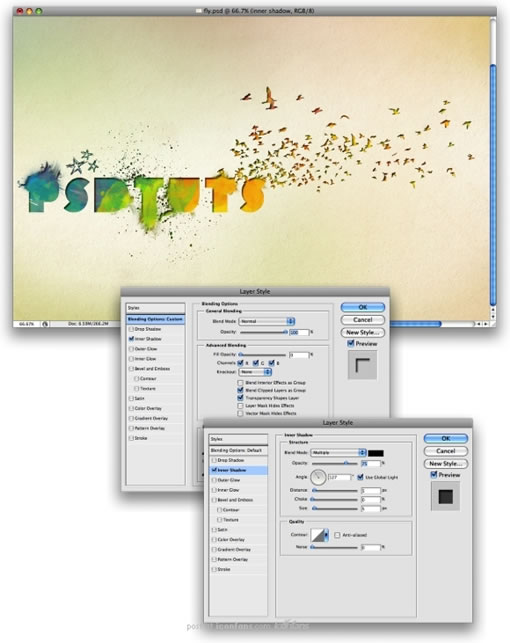Expand the Contour picker arrow
Screen dimensions: 510x643
[326, 535]
